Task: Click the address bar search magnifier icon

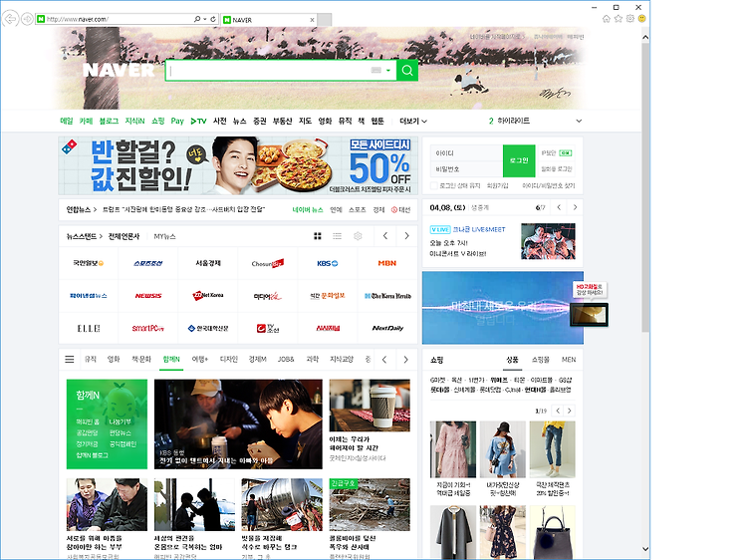Action: click(197, 19)
